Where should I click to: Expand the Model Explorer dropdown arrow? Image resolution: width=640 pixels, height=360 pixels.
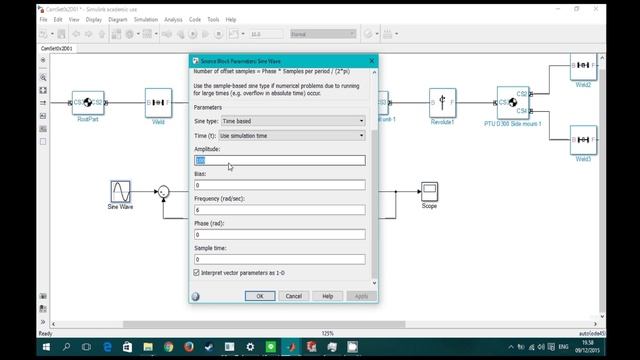click(156, 34)
